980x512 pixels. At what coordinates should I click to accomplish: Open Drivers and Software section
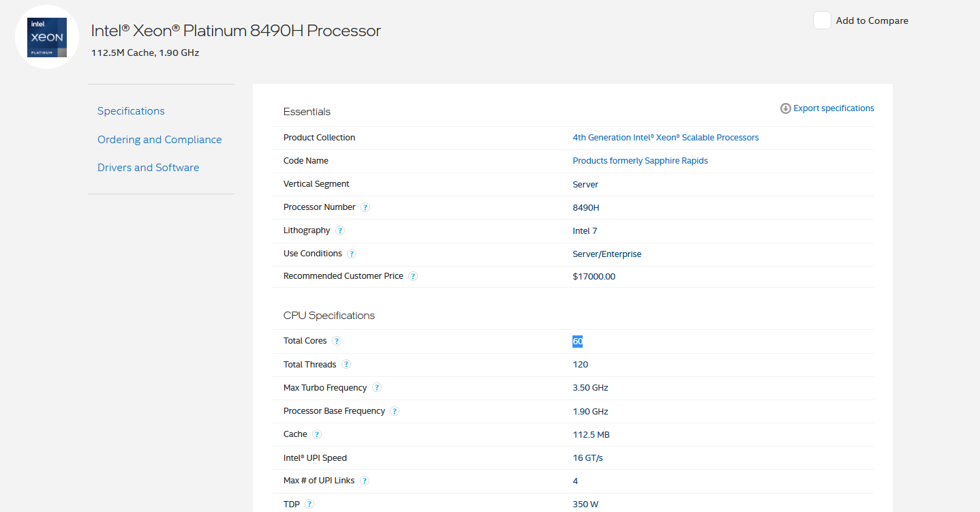pyautogui.click(x=149, y=168)
